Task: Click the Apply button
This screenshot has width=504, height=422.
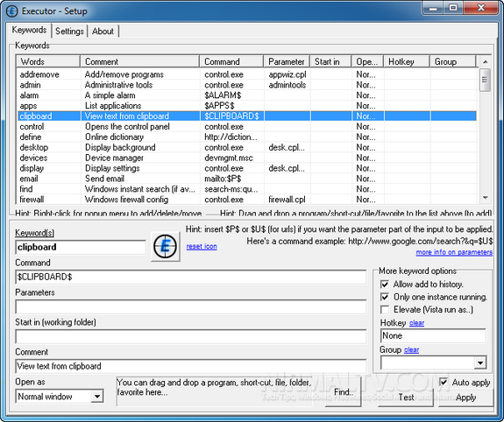Action: pos(465,397)
